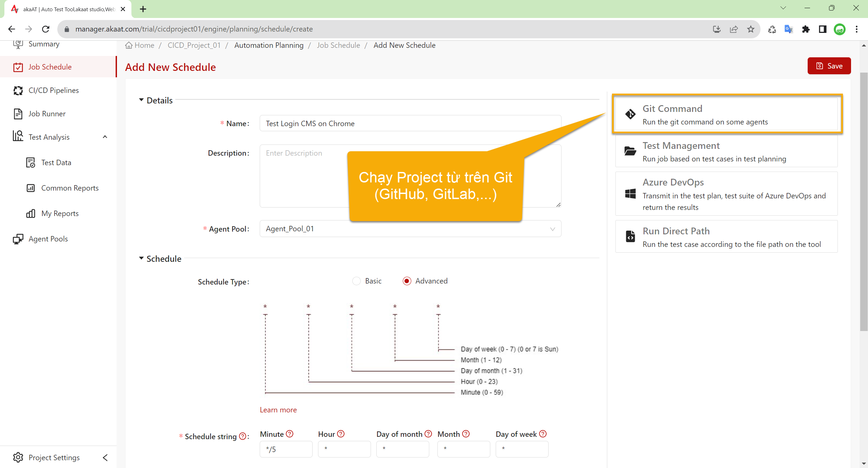Collapse the Test Analysis menu group
This screenshot has height=468, width=868.
click(x=105, y=137)
